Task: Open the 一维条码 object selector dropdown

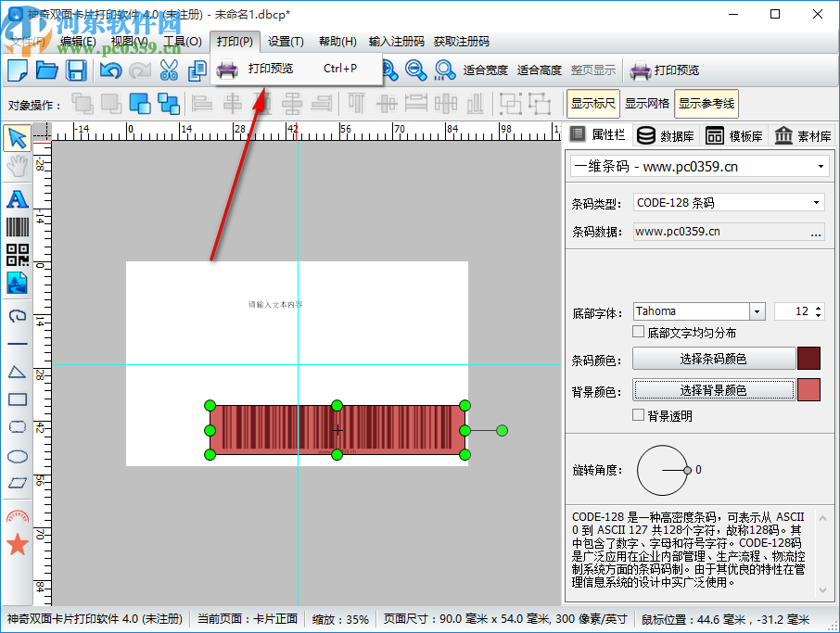Action: tap(698, 167)
